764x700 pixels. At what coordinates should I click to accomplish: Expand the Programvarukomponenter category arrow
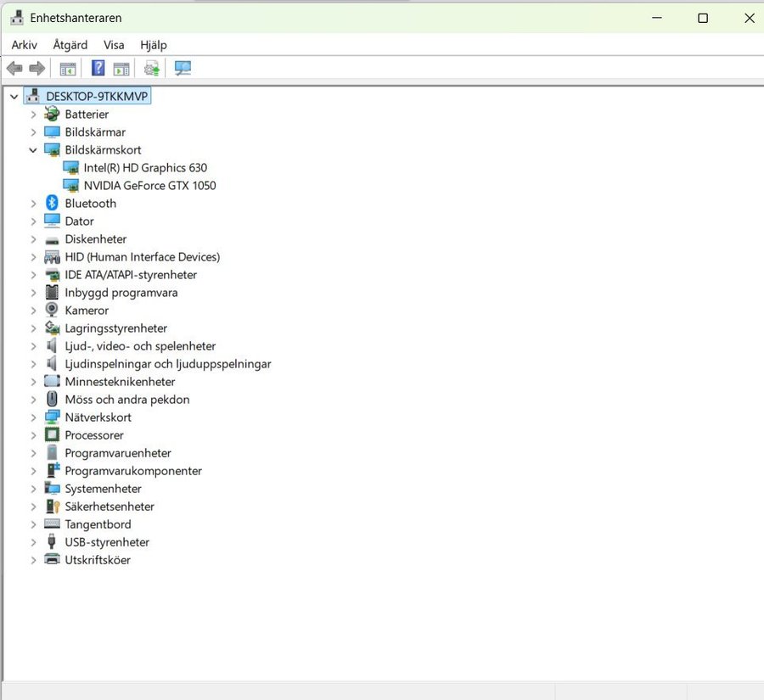33,471
